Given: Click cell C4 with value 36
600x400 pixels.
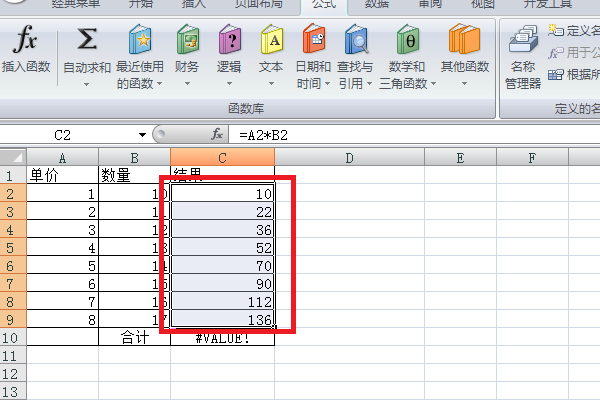Looking at the screenshot, I should [222, 229].
